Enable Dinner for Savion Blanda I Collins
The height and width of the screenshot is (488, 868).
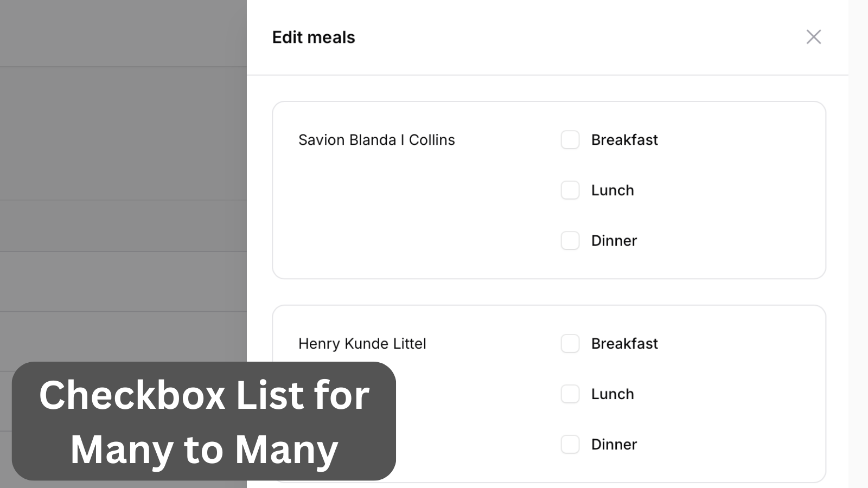(570, 241)
